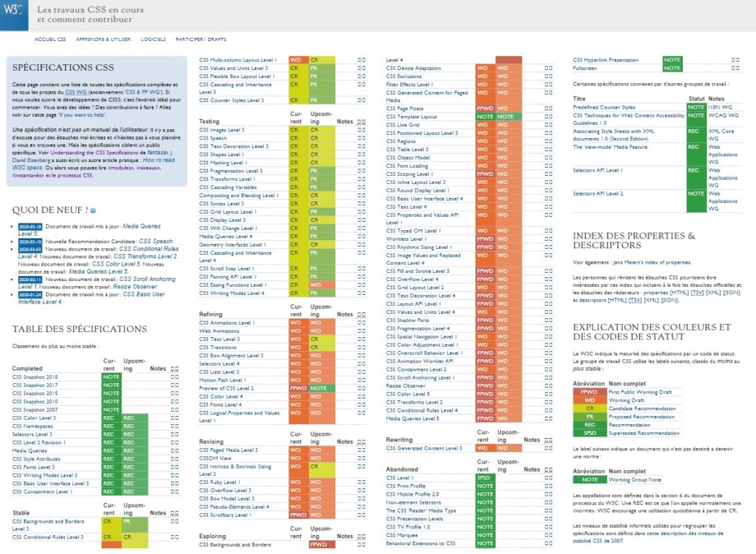Screen dimensions: 756x554
Task: Open the Selectors API Level 2 link
Action: pyautogui.click(x=598, y=193)
